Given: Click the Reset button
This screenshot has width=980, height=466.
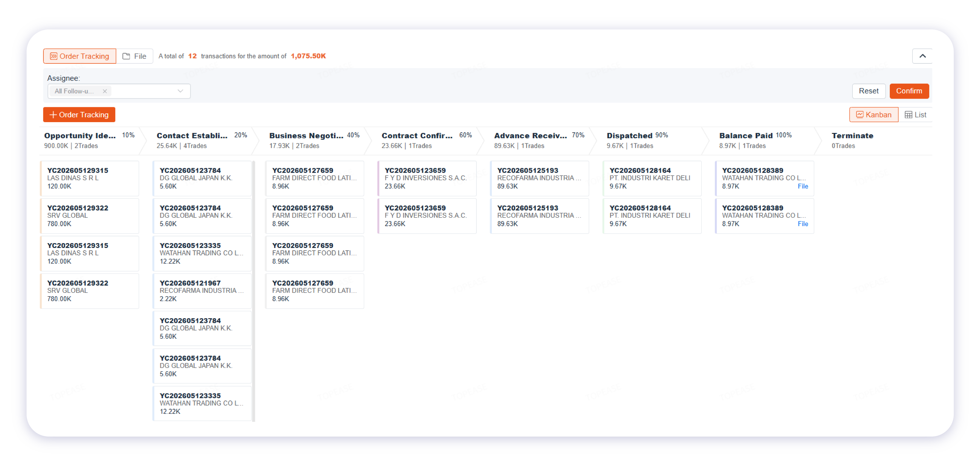Looking at the screenshot, I should [x=869, y=91].
